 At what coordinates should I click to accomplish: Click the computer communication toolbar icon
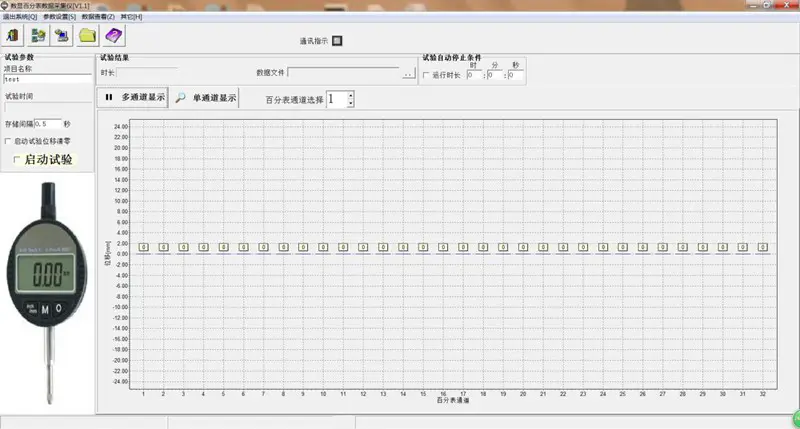62,36
